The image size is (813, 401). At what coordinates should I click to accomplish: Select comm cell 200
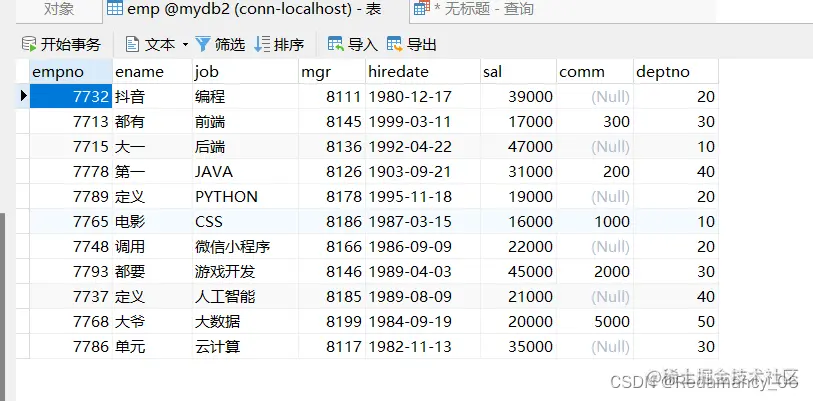[x=595, y=171]
